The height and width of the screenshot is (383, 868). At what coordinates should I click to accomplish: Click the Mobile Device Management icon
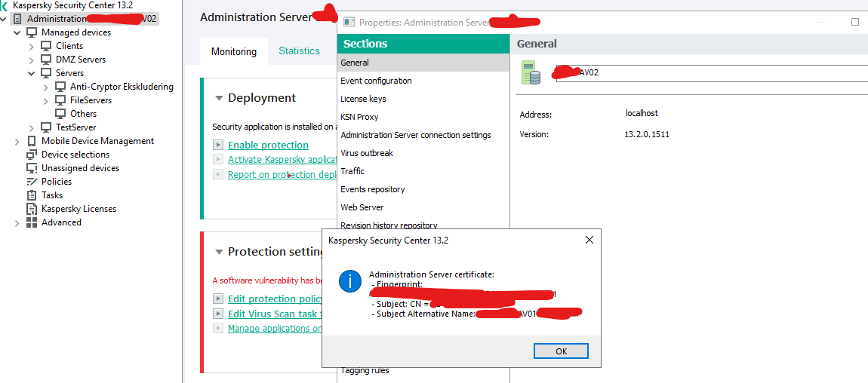click(32, 141)
